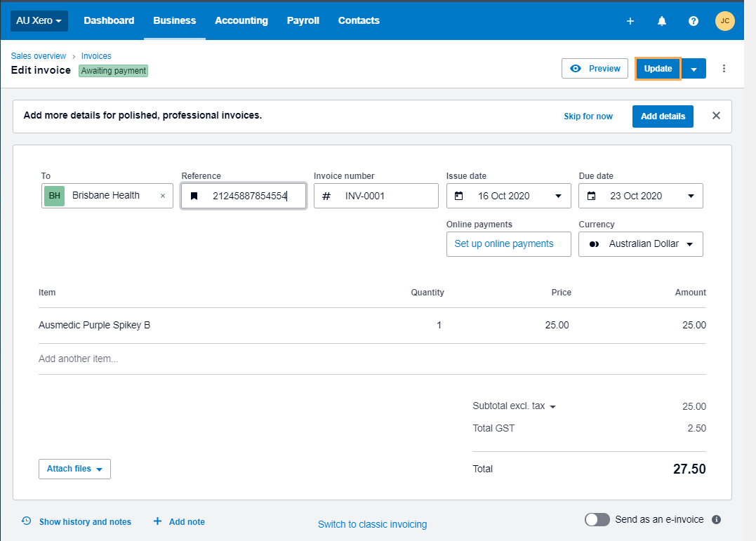The width and height of the screenshot is (756, 541).
Task: Open the three-dot overflow menu
Action: tap(724, 68)
